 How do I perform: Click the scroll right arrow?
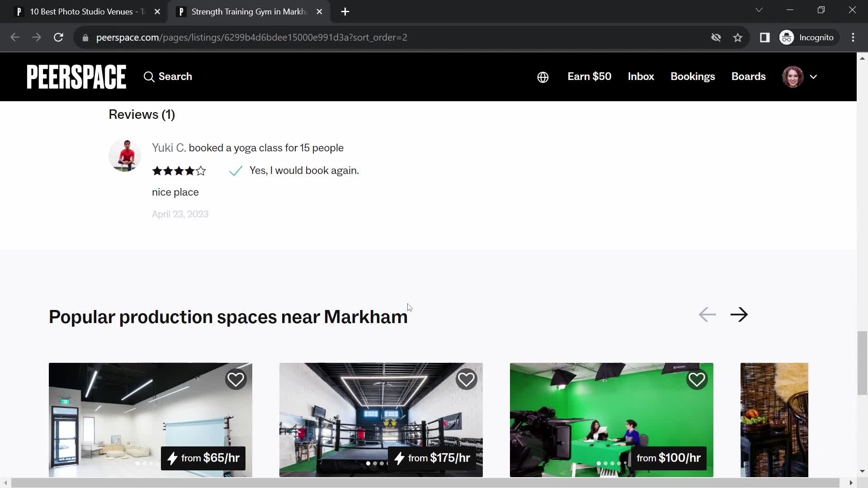(x=851, y=483)
